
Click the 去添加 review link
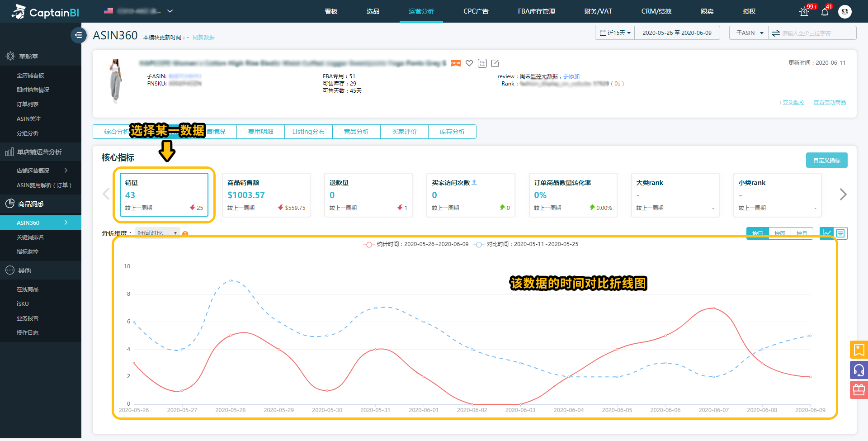click(571, 76)
